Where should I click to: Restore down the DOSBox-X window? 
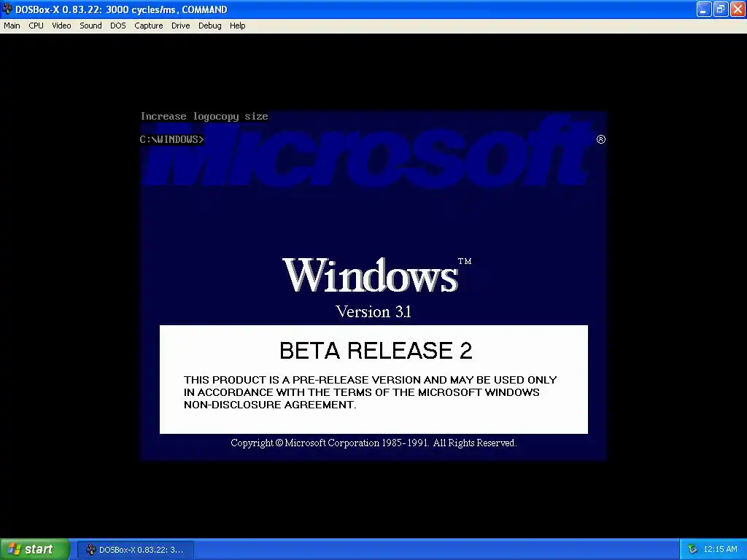click(x=721, y=9)
